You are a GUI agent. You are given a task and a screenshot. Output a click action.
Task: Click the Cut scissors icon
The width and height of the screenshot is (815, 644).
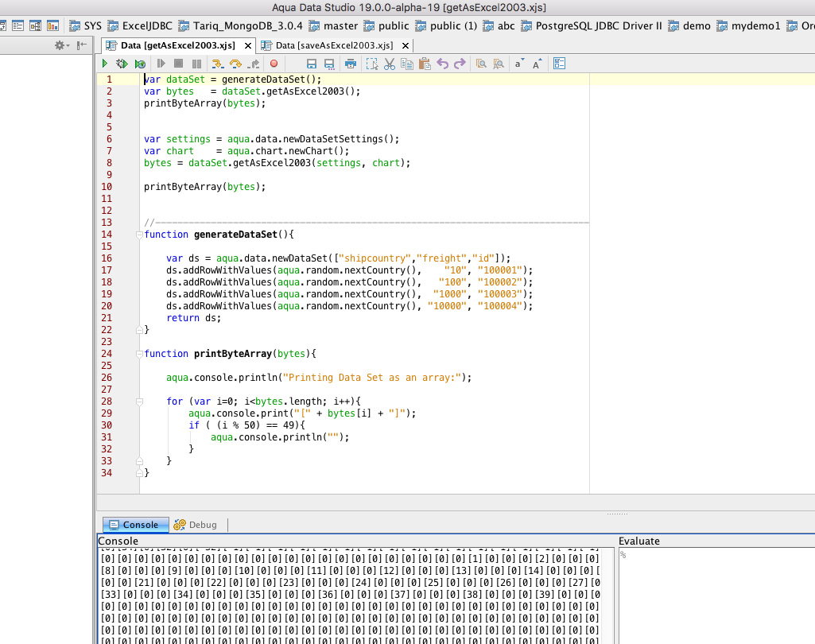pyautogui.click(x=390, y=64)
